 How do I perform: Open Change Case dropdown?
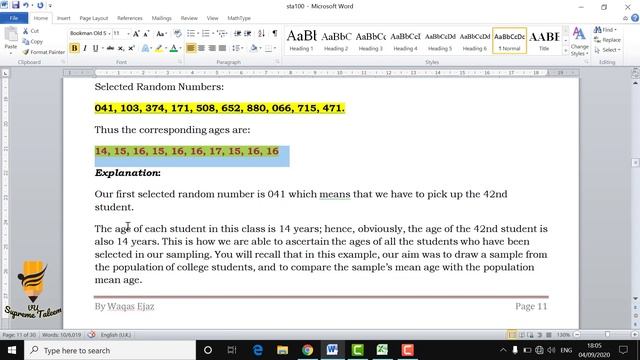pyautogui.click(x=162, y=34)
